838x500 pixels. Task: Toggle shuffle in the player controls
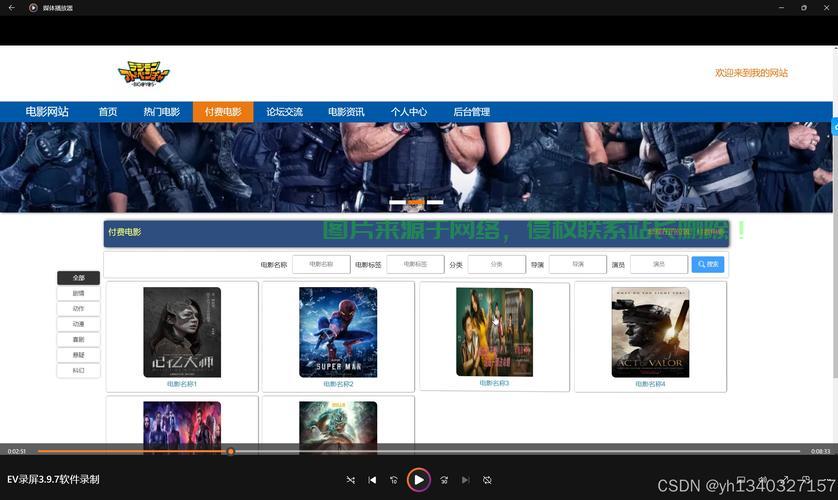click(351, 480)
